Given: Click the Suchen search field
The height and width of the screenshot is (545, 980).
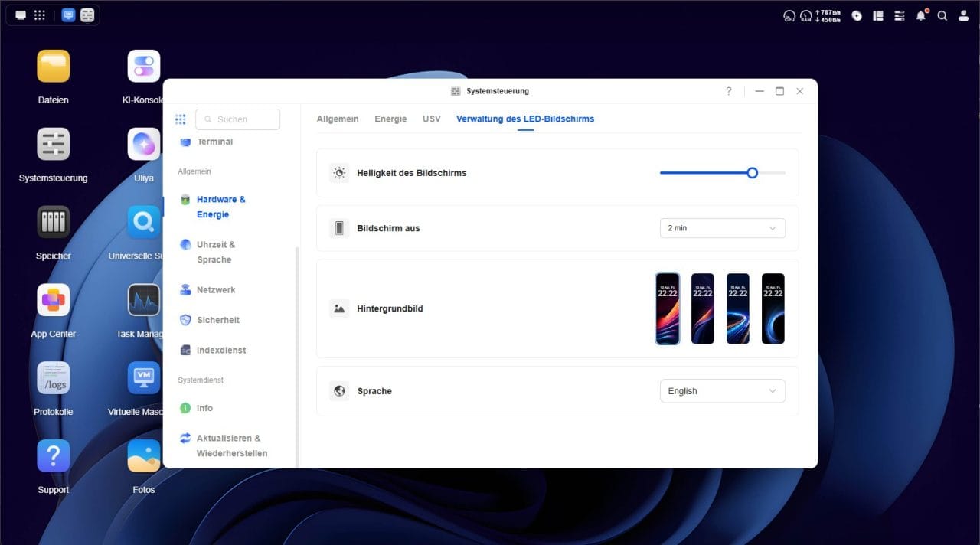Looking at the screenshot, I should [x=237, y=119].
